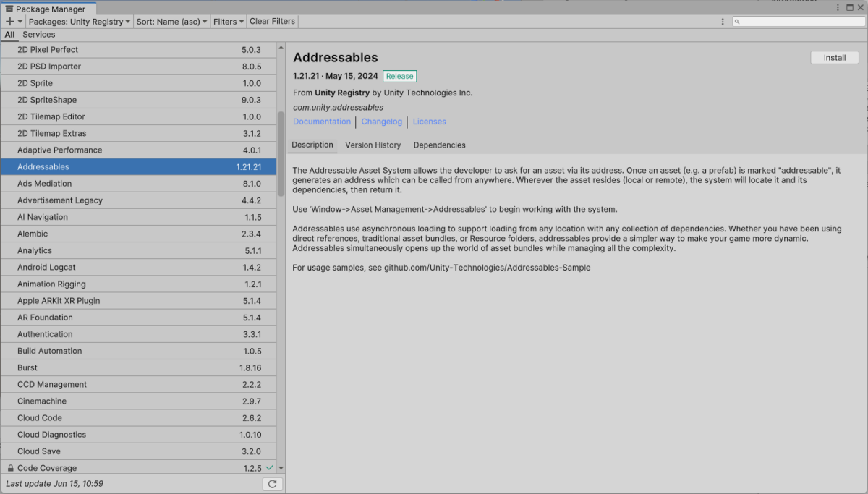Select Apple ARKit XR Plugin package

(138, 301)
